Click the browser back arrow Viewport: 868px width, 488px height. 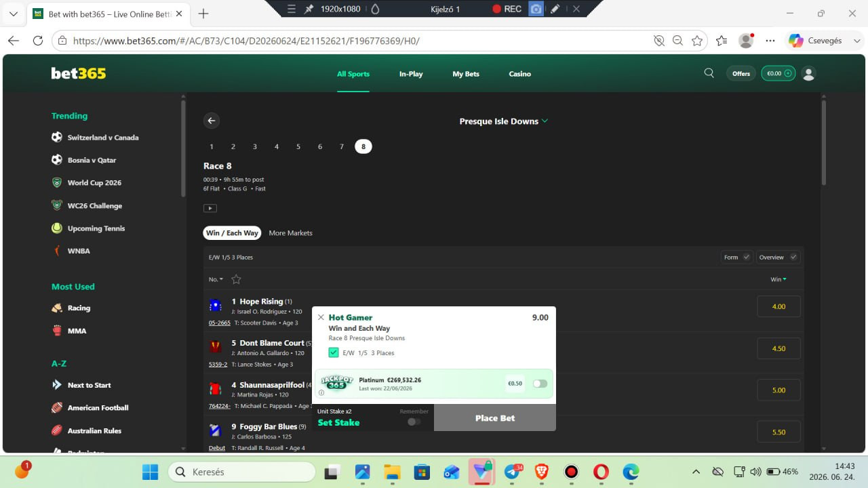click(14, 41)
